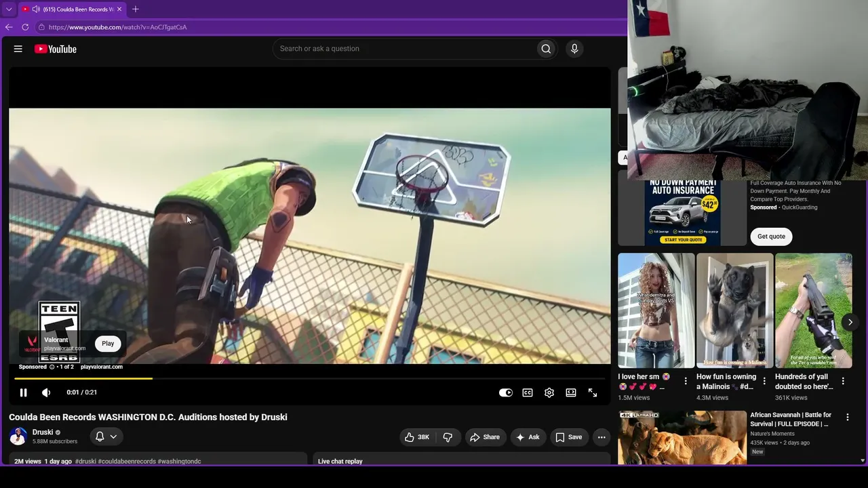868x488 pixels.
Task: Share this video
Action: point(485,437)
